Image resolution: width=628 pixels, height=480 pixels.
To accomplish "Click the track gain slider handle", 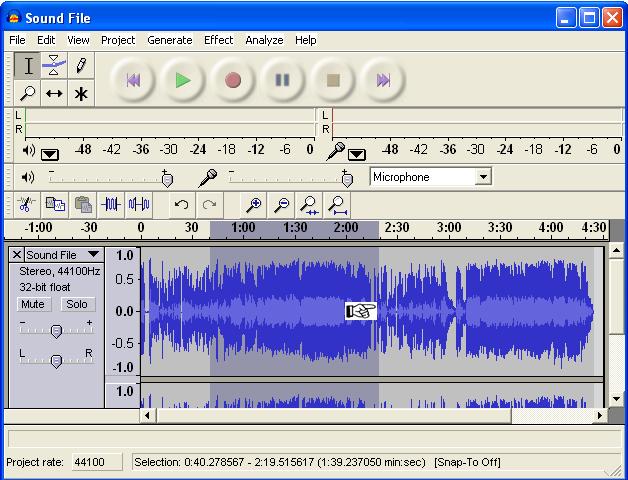I will (56, 331).
